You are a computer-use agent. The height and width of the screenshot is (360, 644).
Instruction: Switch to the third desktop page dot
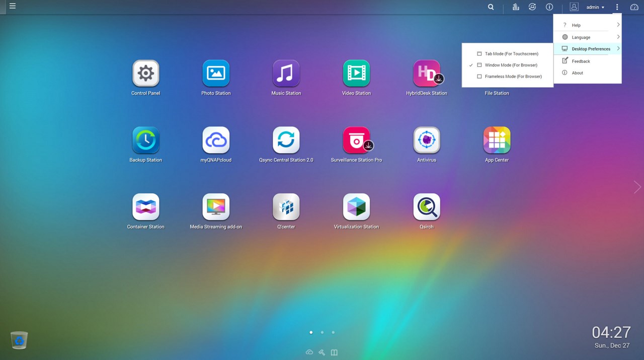[333, 332]
